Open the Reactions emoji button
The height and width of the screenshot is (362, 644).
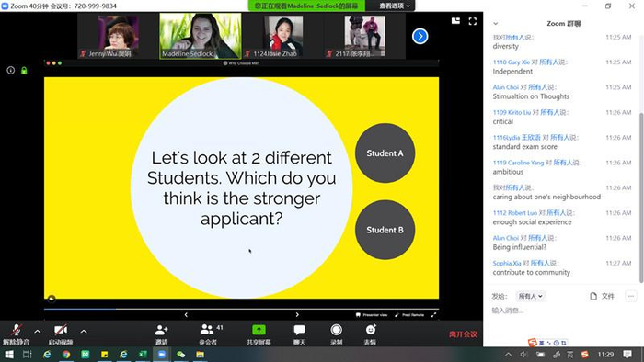pyautogui.click(x=371, y=334)
